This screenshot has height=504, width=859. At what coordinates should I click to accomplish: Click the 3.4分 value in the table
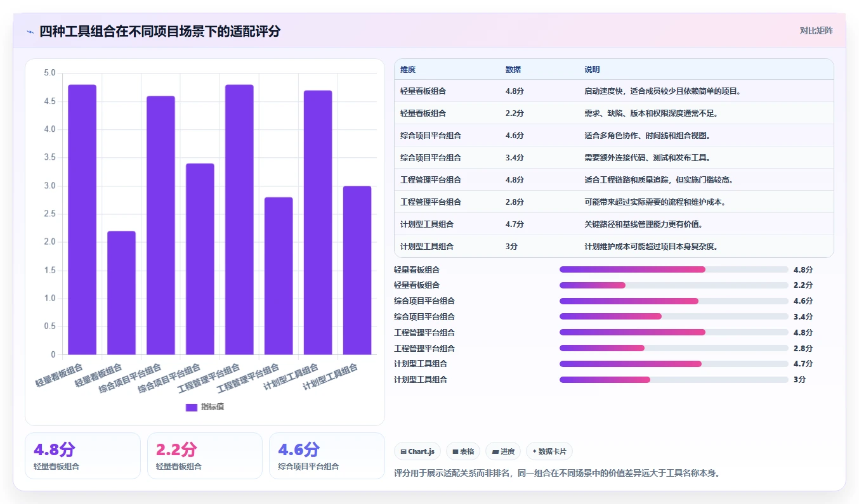pos(515,158)
